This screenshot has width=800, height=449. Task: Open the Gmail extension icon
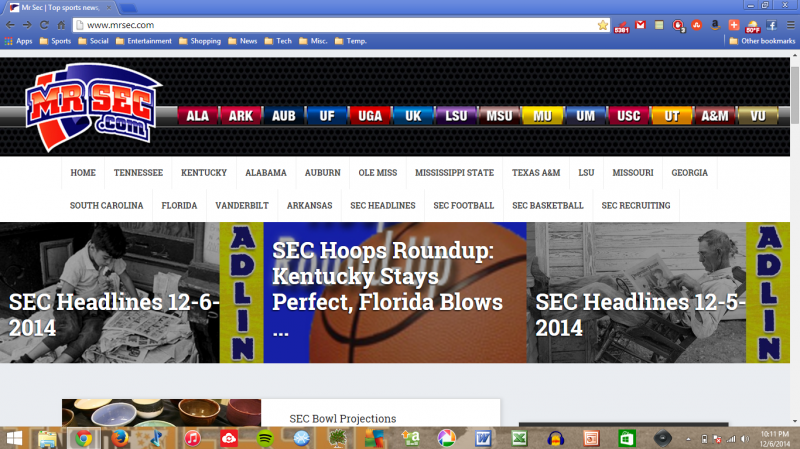coord(640,25)
